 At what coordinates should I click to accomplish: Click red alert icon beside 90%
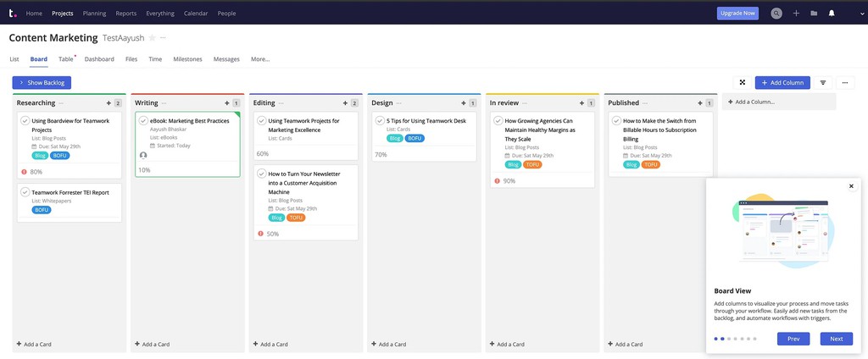[497, 181]
